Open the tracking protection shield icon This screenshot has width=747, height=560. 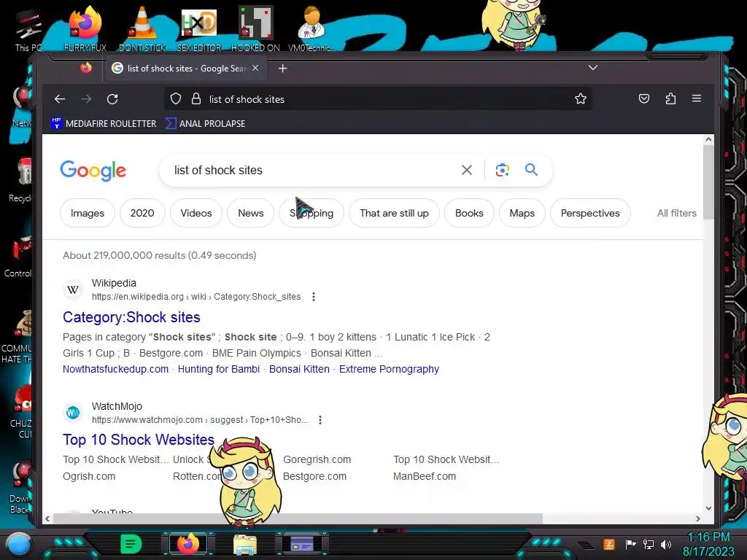[176, 99]
